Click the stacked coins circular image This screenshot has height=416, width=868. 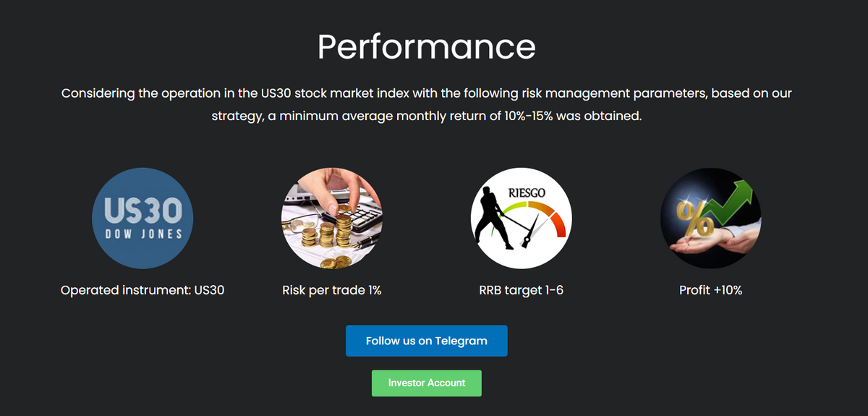pos(332,218)
